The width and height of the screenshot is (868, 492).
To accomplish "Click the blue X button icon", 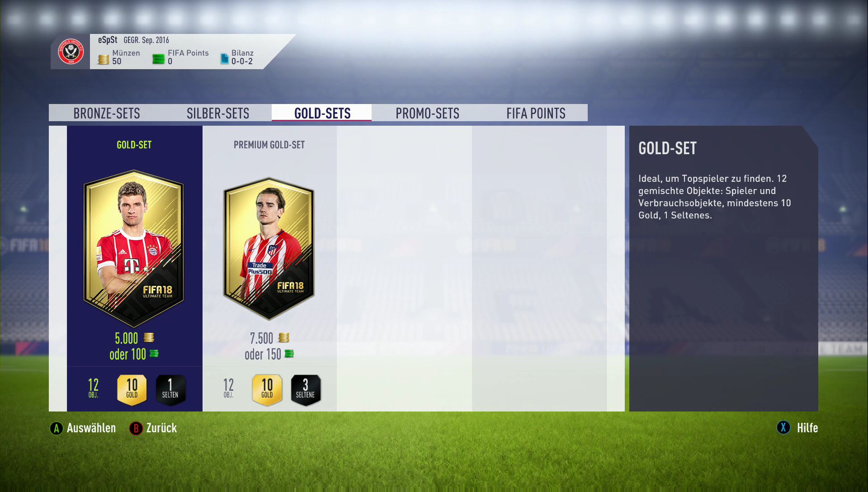I will [783, 427].
